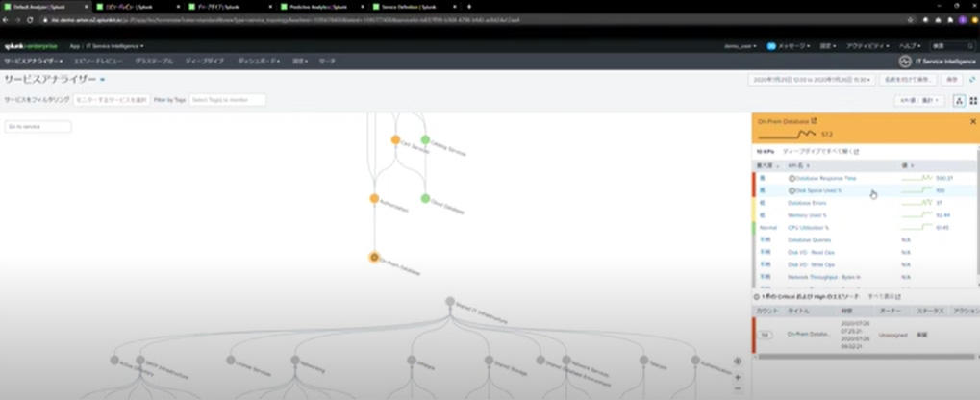Go back in the browser

click(6, 20)
